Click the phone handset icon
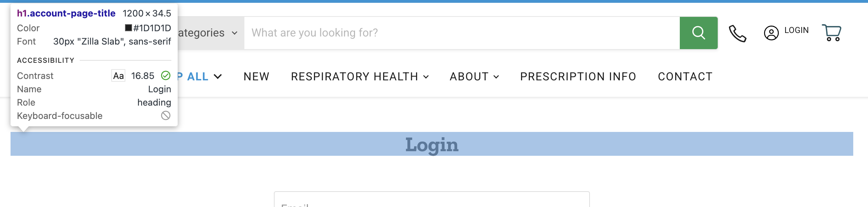868x207 pixels. (x=737, y=33)
